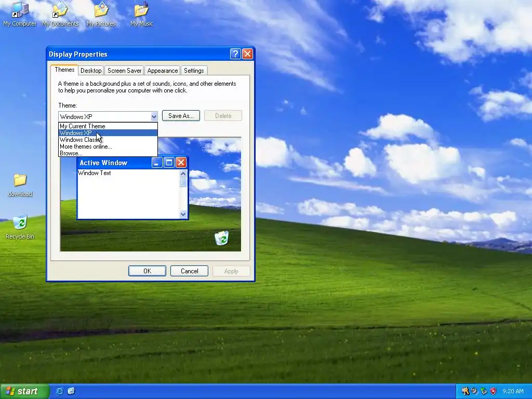The height and width of the screenshot is (399, 532).
Task: Click the disabled Apply button
Action: click(231, 271)
